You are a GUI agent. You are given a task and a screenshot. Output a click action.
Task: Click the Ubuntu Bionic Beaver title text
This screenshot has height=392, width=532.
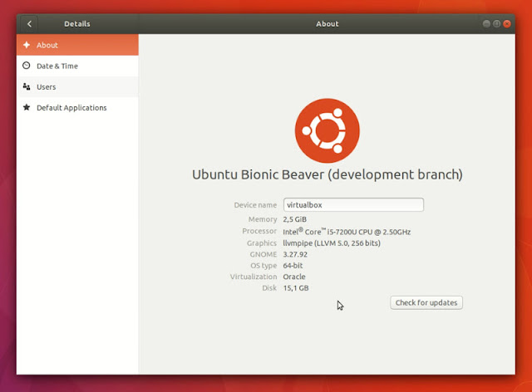point(328,174)
